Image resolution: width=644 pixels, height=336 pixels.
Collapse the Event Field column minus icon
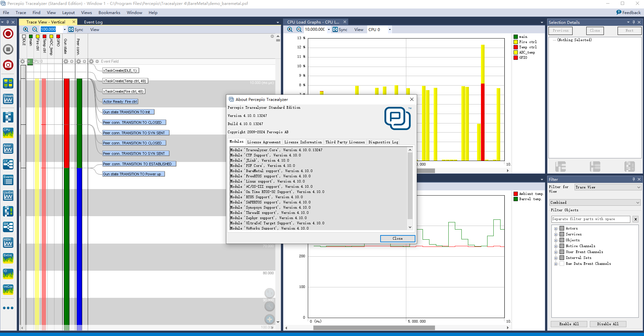pyautogui.click(x=97, y=61)
